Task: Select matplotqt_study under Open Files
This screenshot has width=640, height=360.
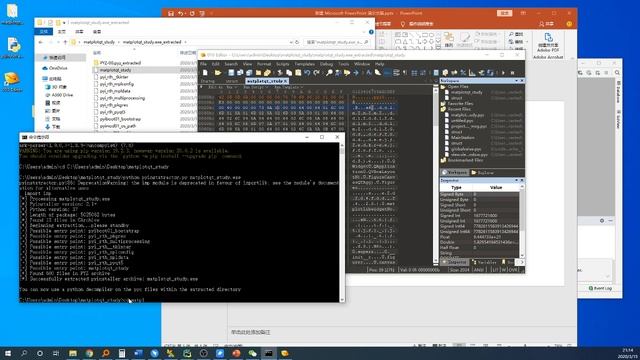Action: click(467, 92)
